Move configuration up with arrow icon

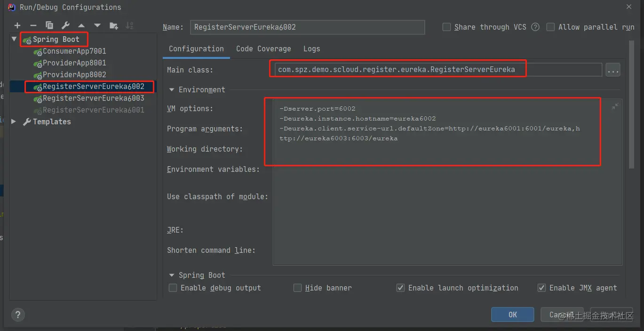81,25
